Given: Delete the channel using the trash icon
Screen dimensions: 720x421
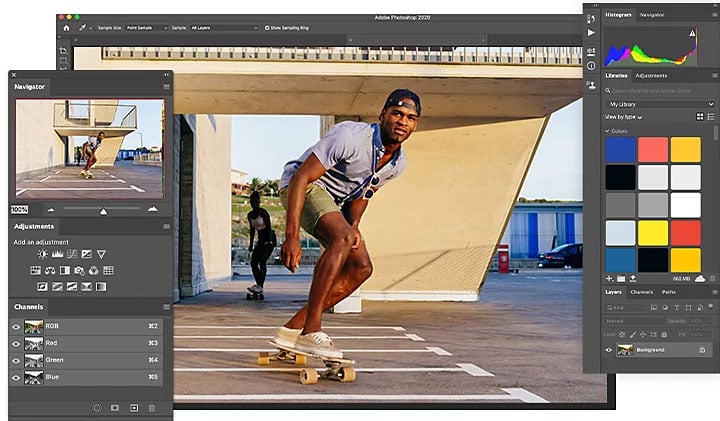Looking at the screenshot, I should coord(151,408).
